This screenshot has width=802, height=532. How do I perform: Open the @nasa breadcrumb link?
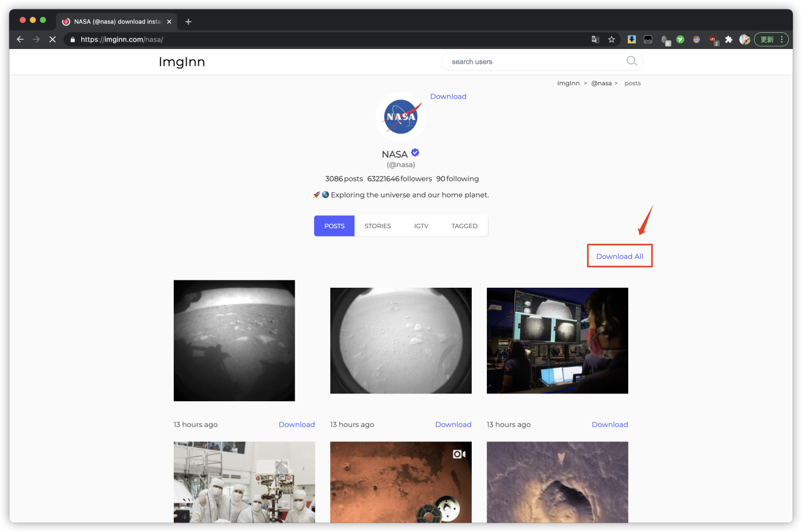click(601, 83)
